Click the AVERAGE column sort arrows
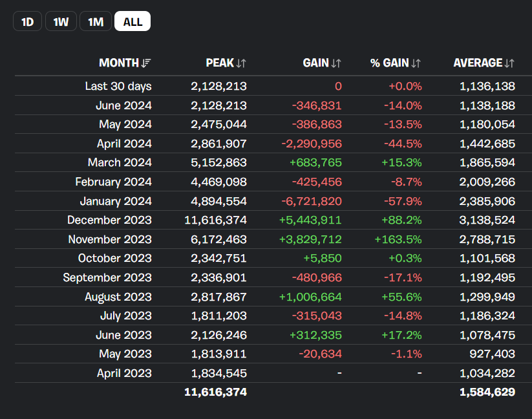Image resolution: width=532 pixels, height=419 pixels. click(509, 63)
